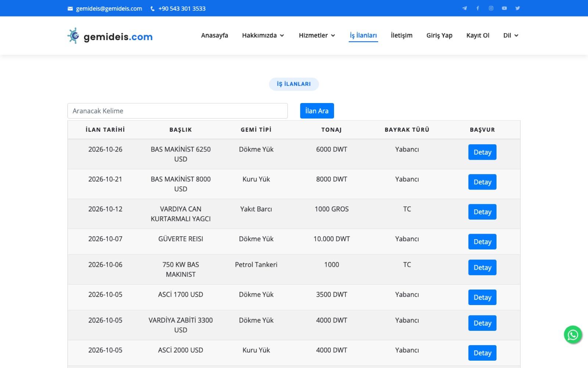588x368 pixels.
Task: Expand the Hakkımızda dropdown menu
Action: [263, 35]
